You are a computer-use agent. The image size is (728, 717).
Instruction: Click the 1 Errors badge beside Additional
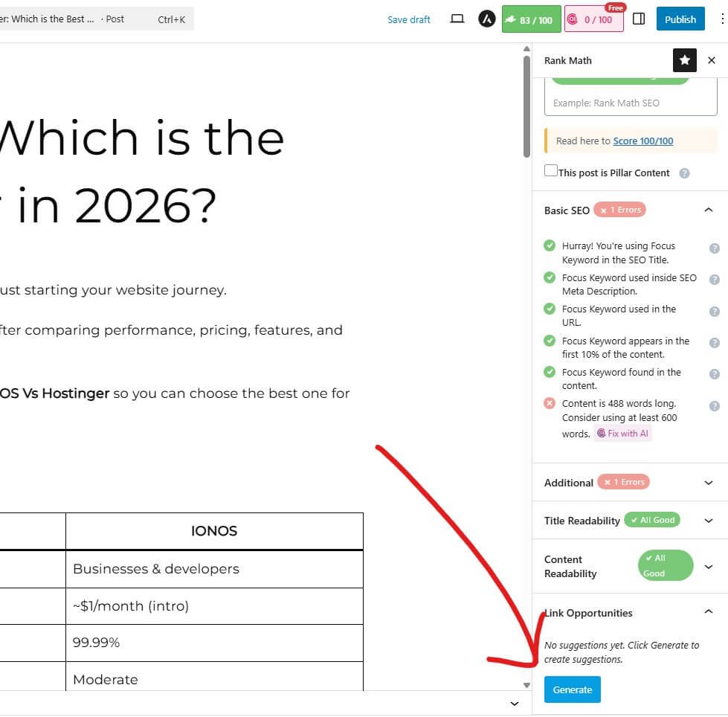624,482
